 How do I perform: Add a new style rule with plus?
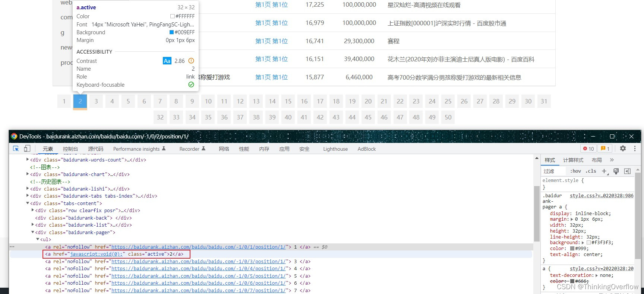(x=604, y=171)
